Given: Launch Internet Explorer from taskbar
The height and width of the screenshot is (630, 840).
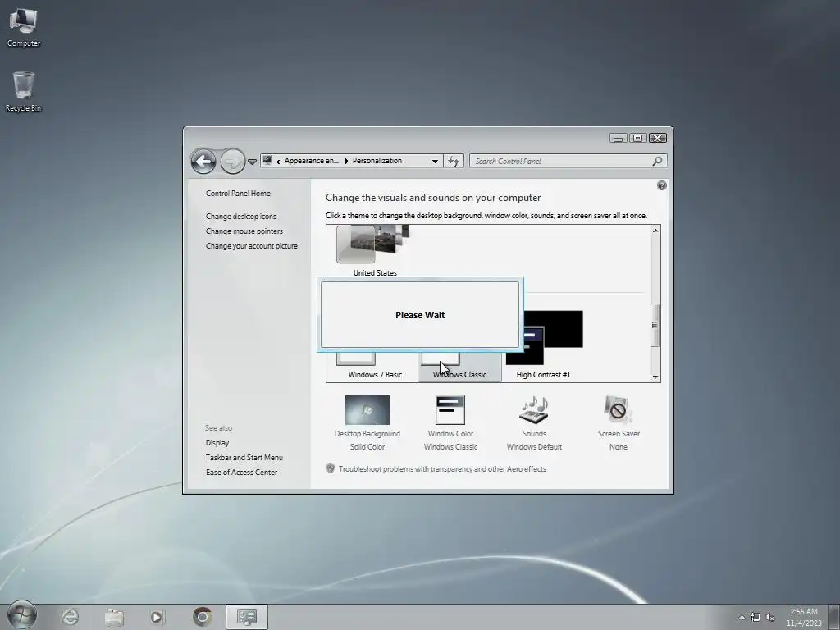Looking at the screenshot, I should pos(71,617).
